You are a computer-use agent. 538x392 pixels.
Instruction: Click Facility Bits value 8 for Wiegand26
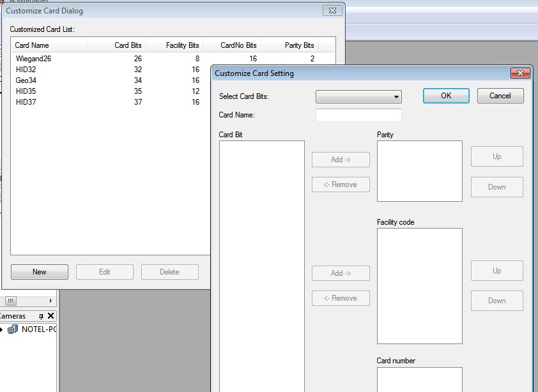pyautogui.click(x=197, y=59)
